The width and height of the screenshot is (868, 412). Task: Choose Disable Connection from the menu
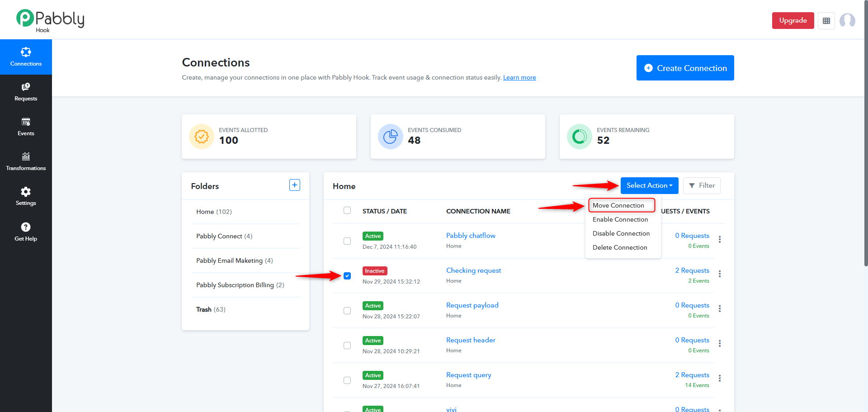[x=621, y=233]
